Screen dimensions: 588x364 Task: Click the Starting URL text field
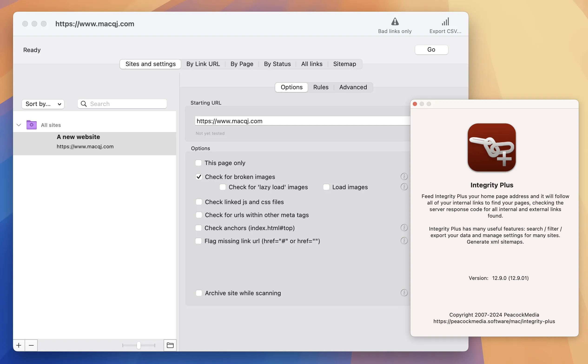(303, 121)
